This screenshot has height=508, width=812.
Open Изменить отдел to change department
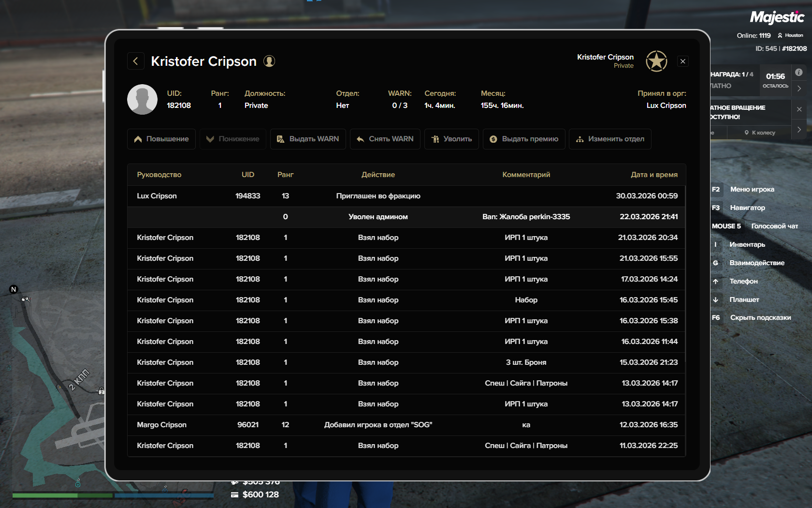tap(610, 139)
